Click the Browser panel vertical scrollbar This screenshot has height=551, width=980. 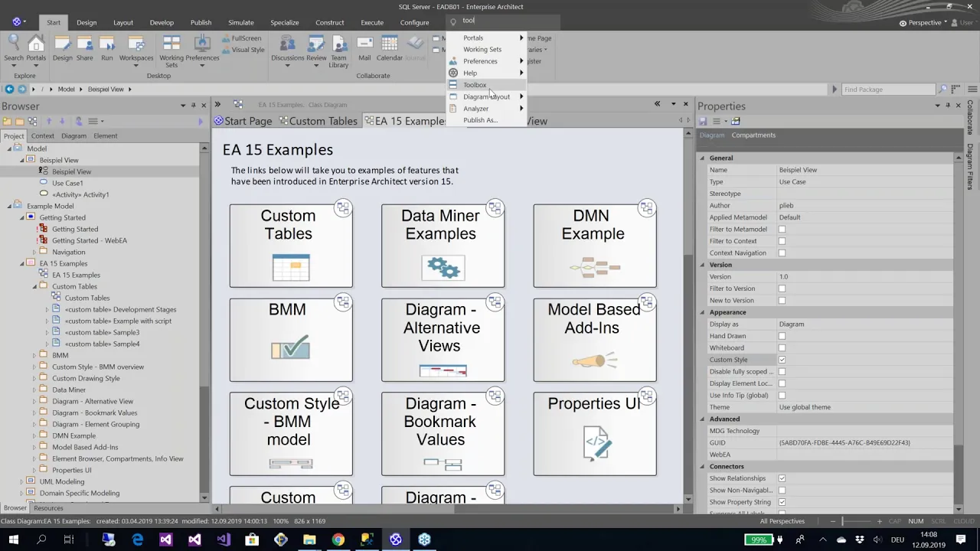(x=204, y=321)
